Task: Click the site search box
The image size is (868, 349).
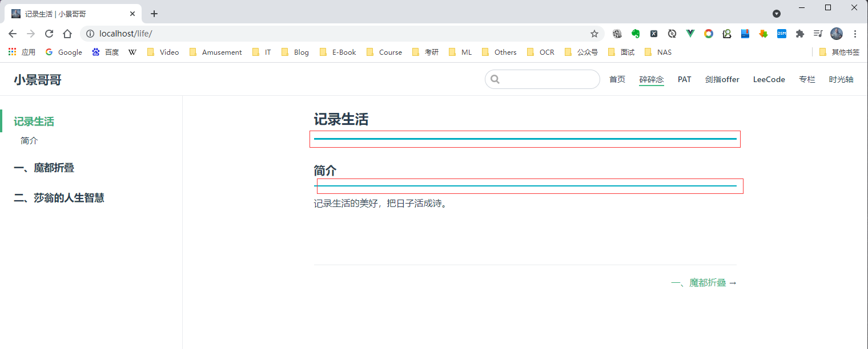Action: [x=548, y=79]
